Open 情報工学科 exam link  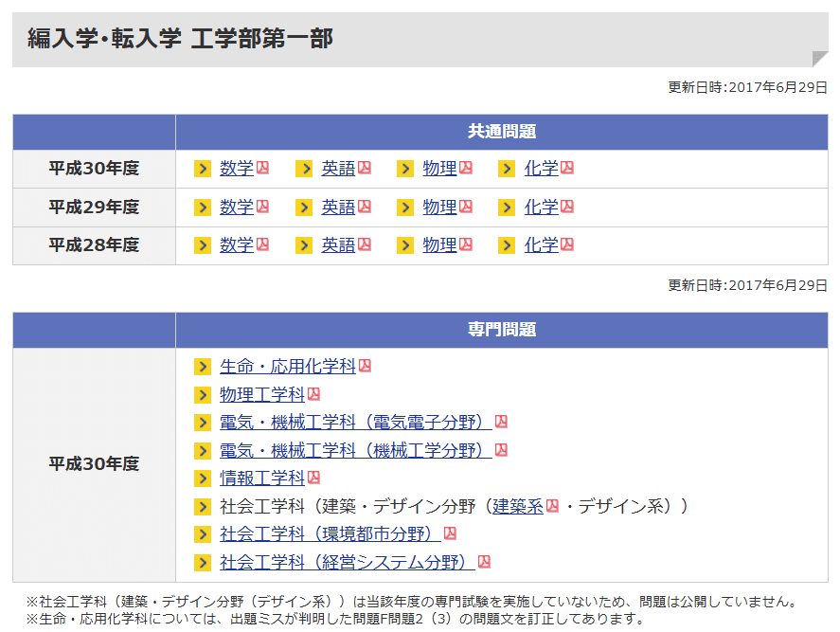262,479
